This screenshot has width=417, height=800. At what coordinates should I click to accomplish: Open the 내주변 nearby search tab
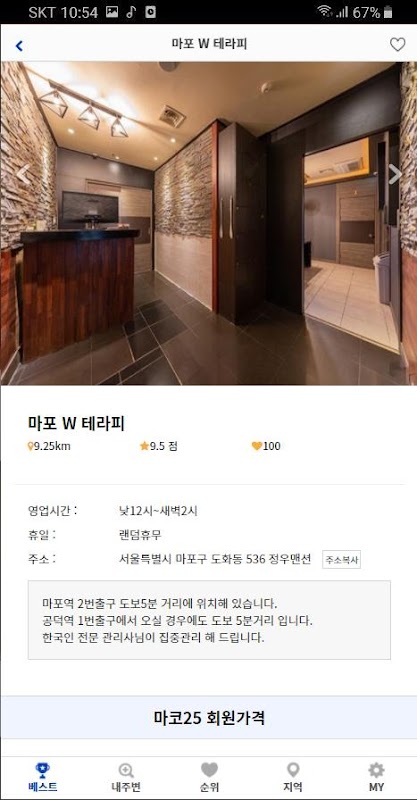126,777
